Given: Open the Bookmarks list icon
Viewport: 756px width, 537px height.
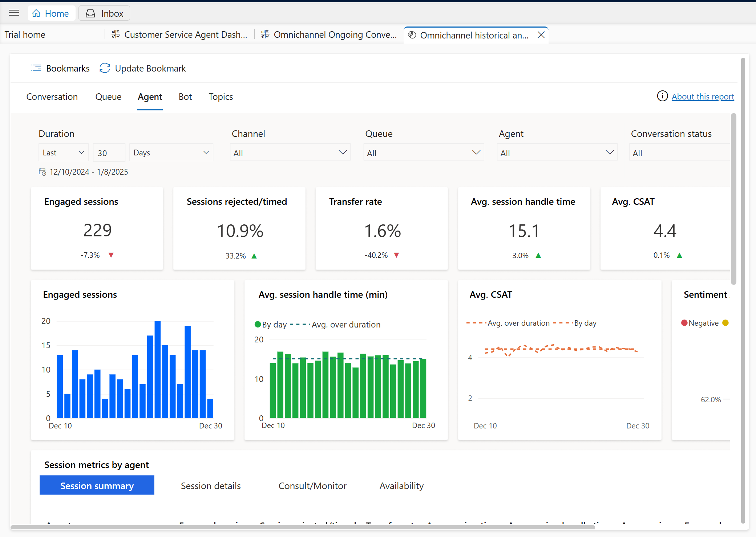Looking at the screenshot, I should click(x=36, y=68).
